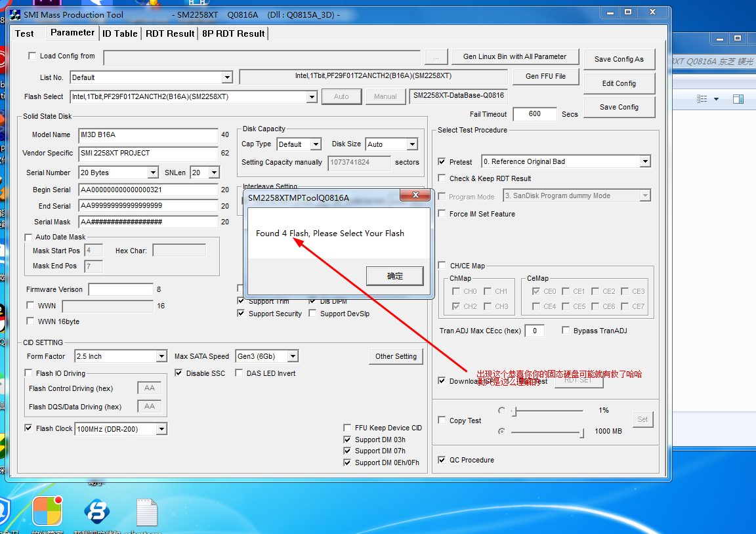Expand the Serial Number 20 Bytes dropdown

[x=153, y=173]
